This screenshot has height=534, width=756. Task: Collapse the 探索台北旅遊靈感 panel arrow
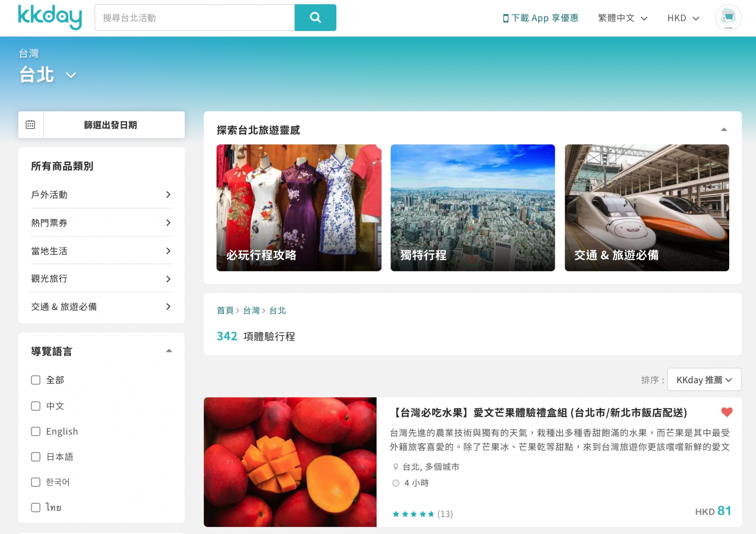click(724, 129)
